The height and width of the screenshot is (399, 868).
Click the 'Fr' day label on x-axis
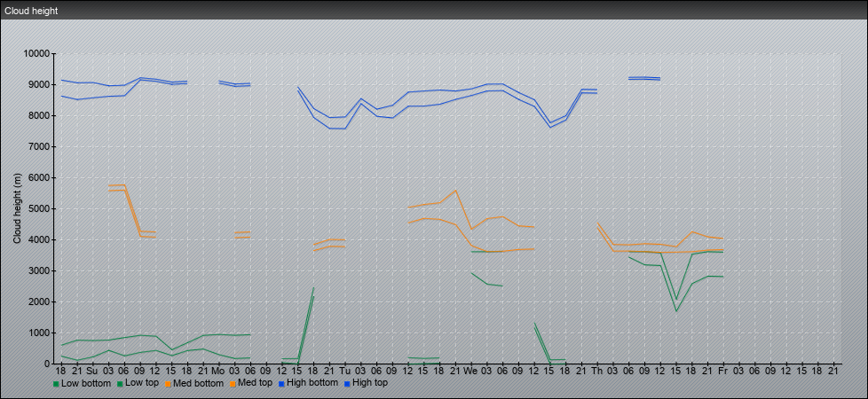coord(723,371)
